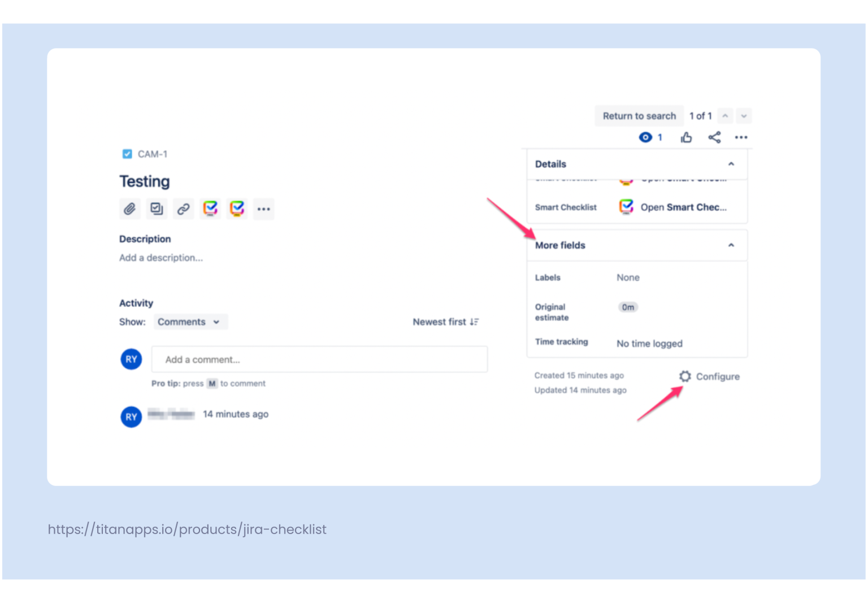Viewport: 868px width, 603px height.
Task: Click the link issue chain icon
Action: 183,209
